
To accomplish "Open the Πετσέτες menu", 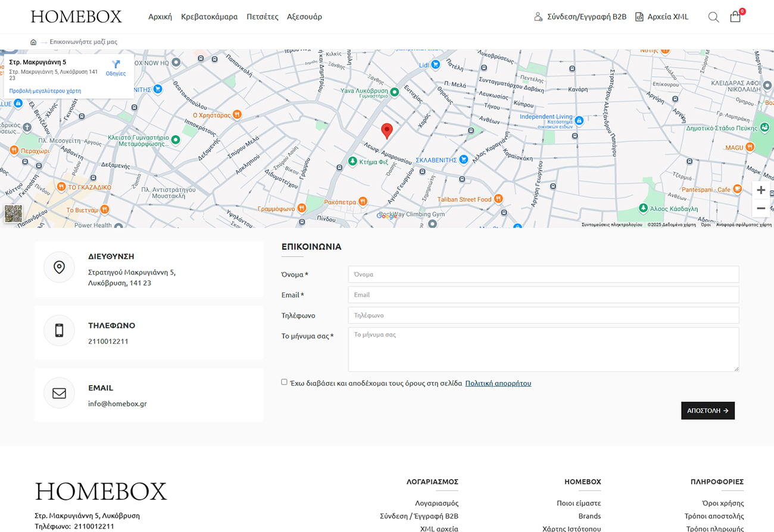I will 263,17.
